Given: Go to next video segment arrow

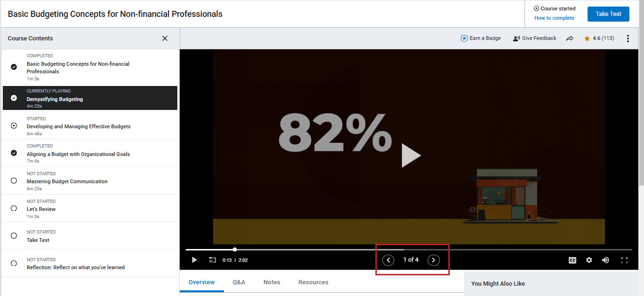Looking at the screenshot, I should coord(433,260).
